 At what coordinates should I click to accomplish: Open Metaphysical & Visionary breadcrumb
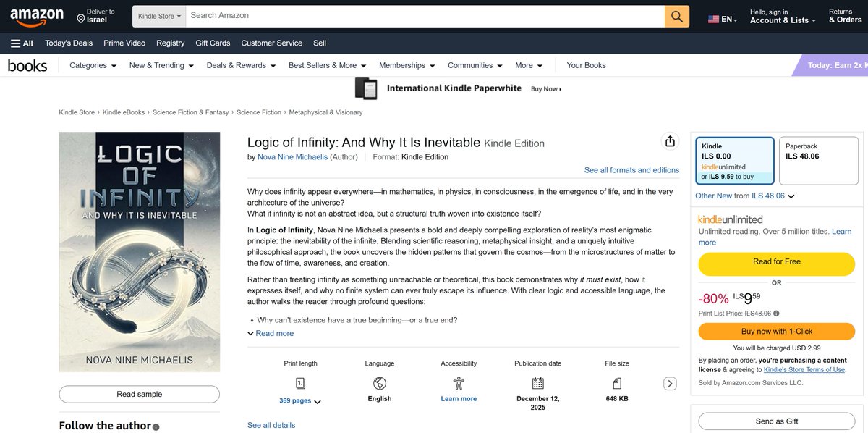pos(325,112)
